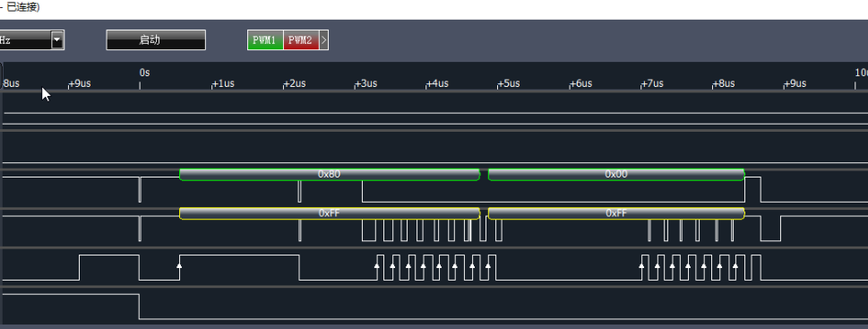Click the +9us tick right of 0s
Image resolution: width=868 pixels, height=329 pixels.
[795, 83]
